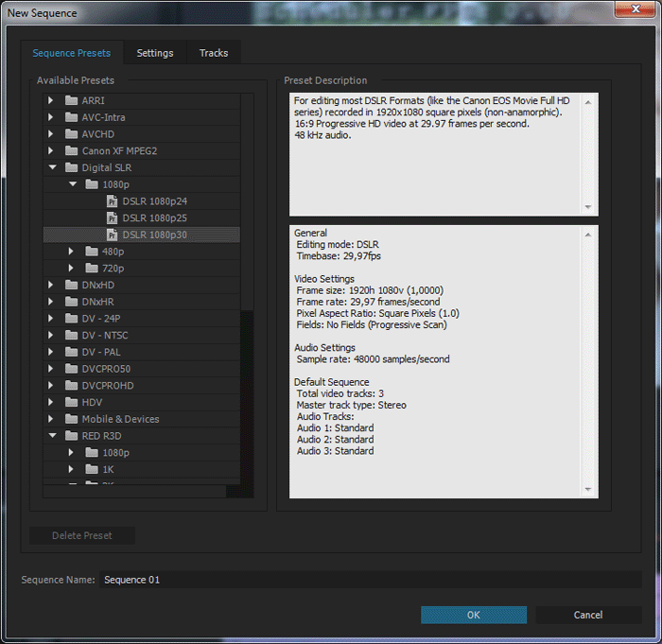Click the ARRI folder icon

(71, 100)
